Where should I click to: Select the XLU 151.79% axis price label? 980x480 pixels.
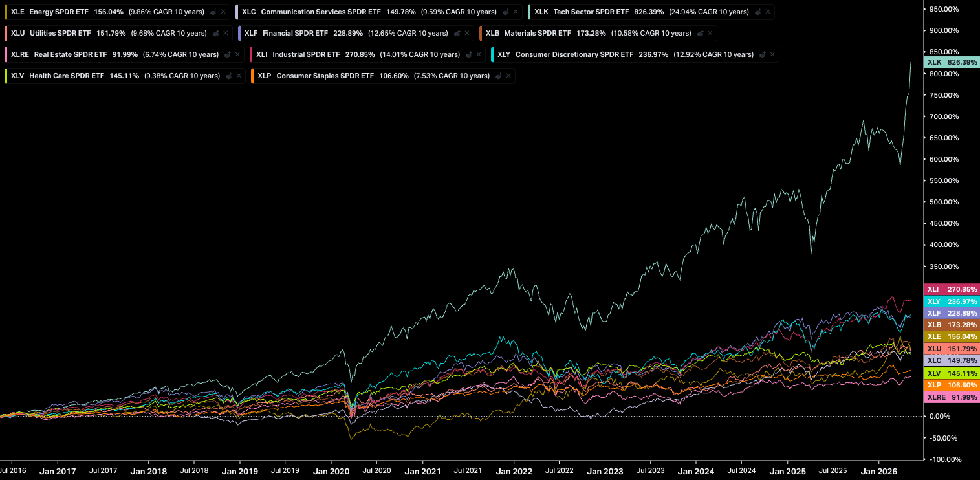click(952, 349)
